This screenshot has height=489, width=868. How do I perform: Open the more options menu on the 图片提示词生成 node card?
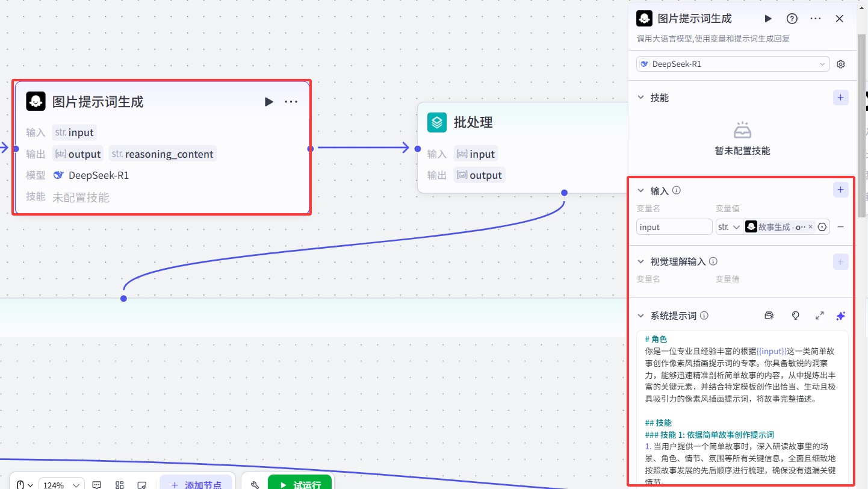291,102
